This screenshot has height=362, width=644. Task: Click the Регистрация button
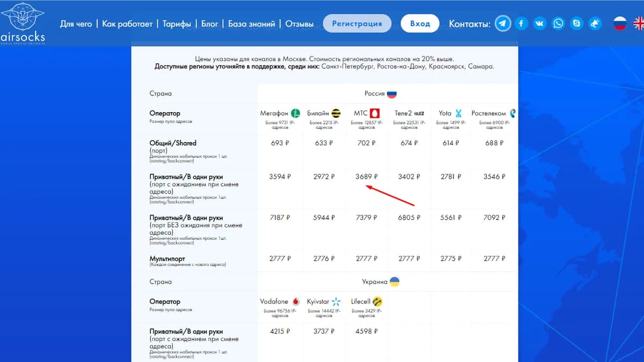357,24
